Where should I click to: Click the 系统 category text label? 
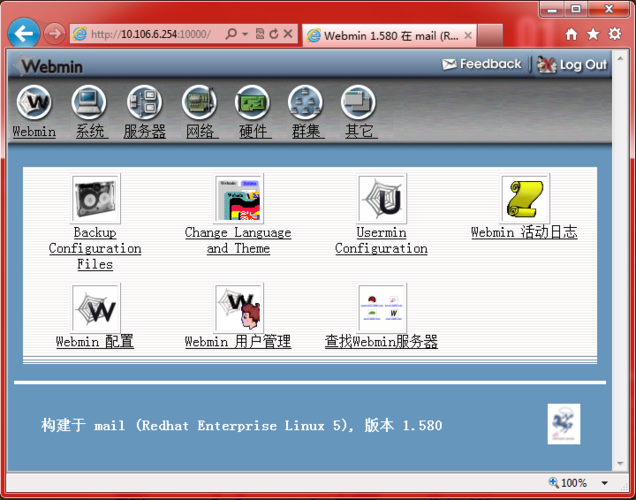click(92, 131)
